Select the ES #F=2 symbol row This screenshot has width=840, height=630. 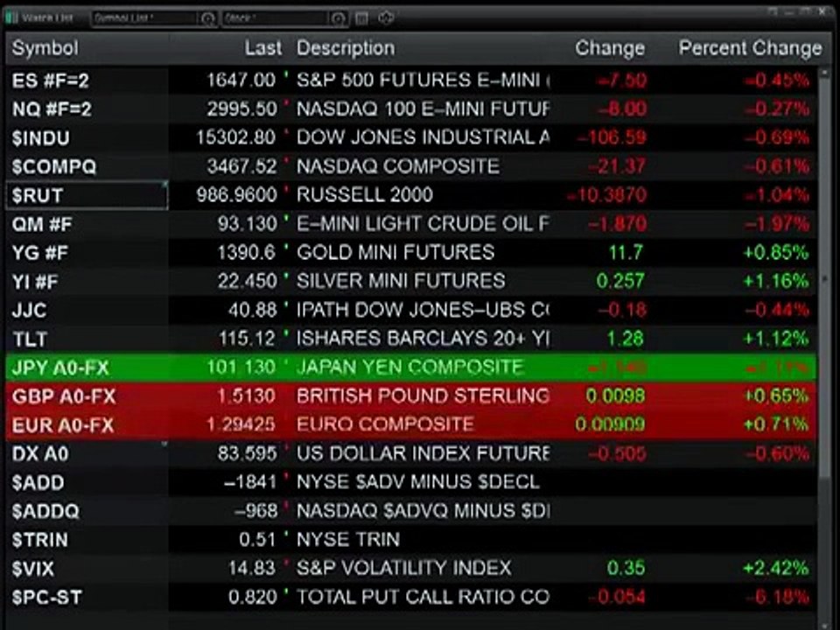point(411,80)
